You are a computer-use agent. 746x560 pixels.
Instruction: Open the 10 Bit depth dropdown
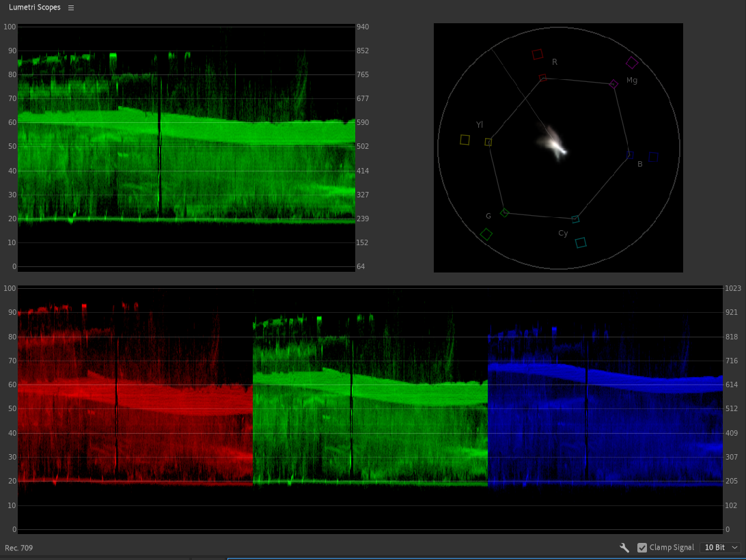tap(721, 548)
